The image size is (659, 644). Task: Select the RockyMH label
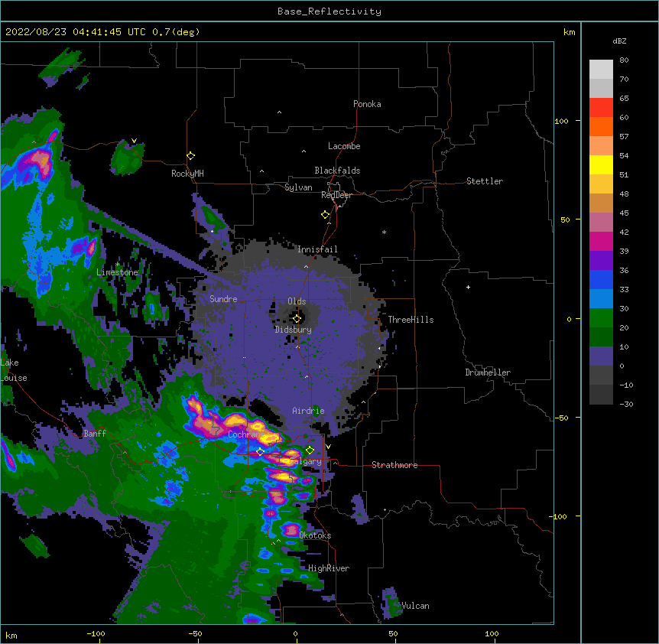(x=187, y=174)
